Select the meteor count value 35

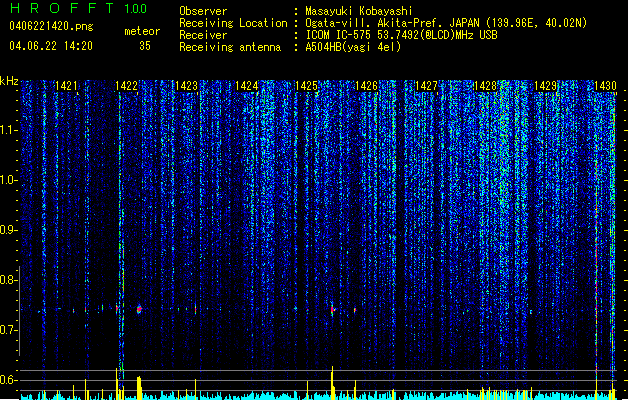145,46
